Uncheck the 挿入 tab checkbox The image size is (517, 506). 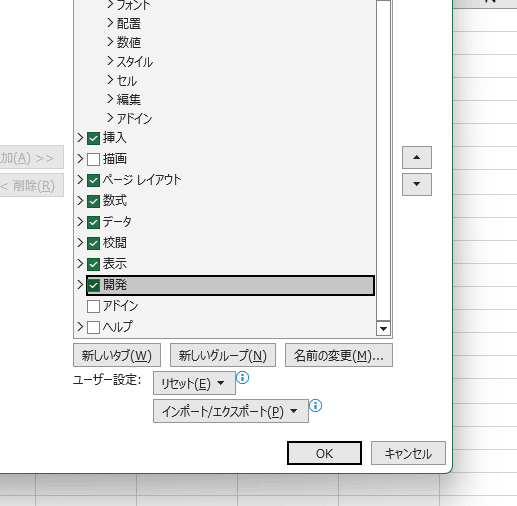coord(93,138)
